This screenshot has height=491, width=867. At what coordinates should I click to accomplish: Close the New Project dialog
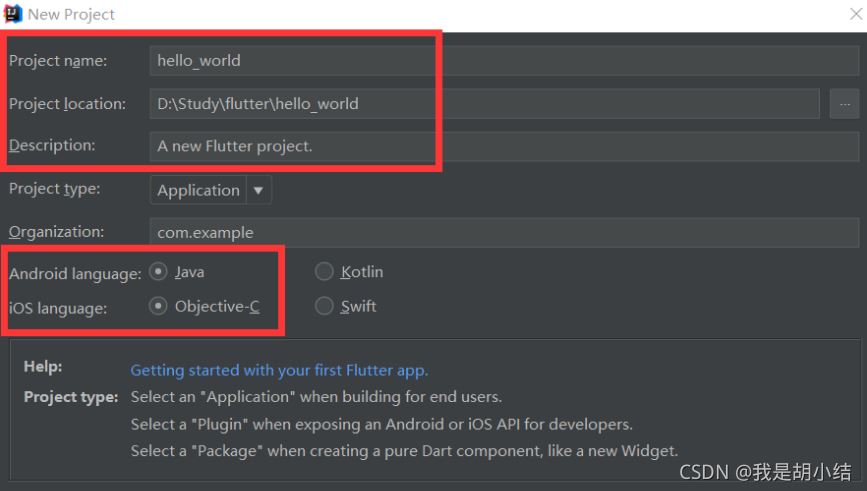pos(856,14)
